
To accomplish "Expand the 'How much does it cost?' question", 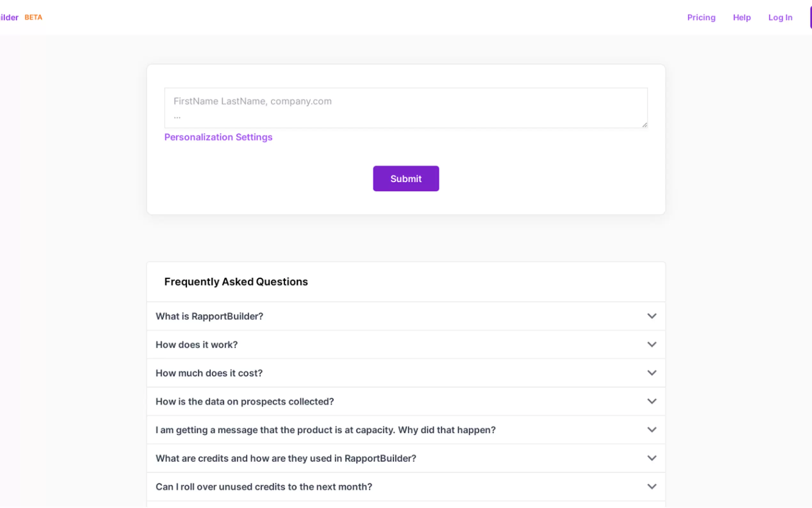I will coord(209,373).
